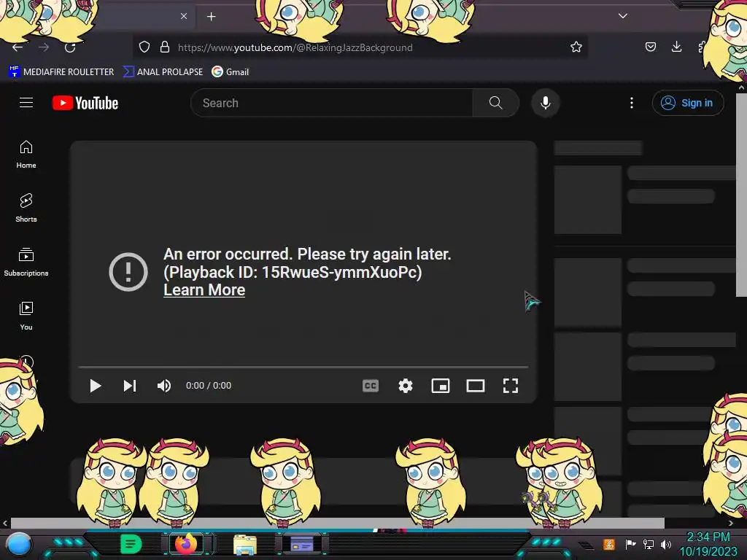This screenshot has width=747, height=560.
Task: Mute the video volume speaker
Action: (x=164, y=386)
